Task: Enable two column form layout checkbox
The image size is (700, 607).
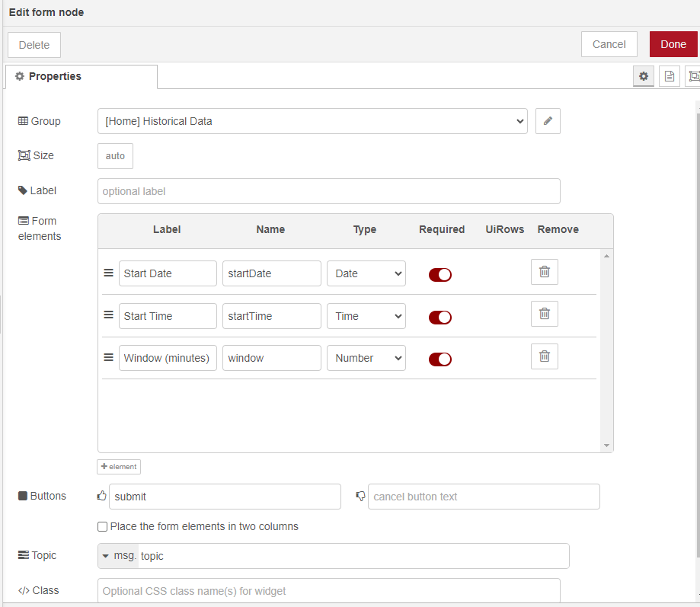Action: point(102,526)
